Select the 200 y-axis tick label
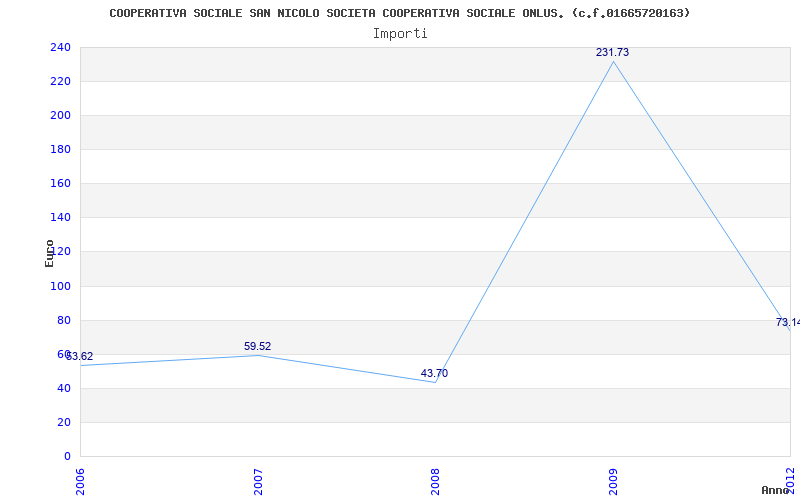The height and width of the screenshot is (500, 800). [60, 115]
